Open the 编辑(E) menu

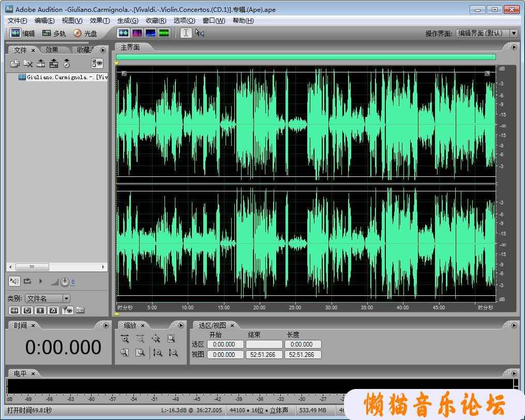click(x=44, y=21)
